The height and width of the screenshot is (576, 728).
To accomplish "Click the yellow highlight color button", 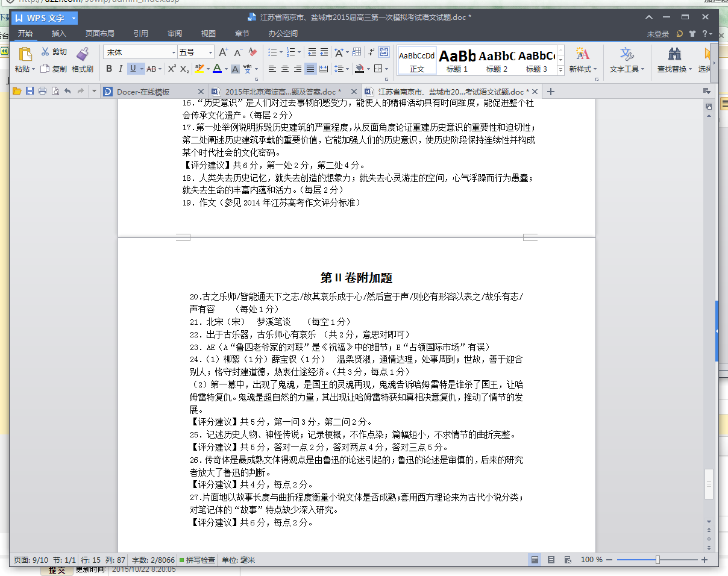I will (x=199, y=69).
